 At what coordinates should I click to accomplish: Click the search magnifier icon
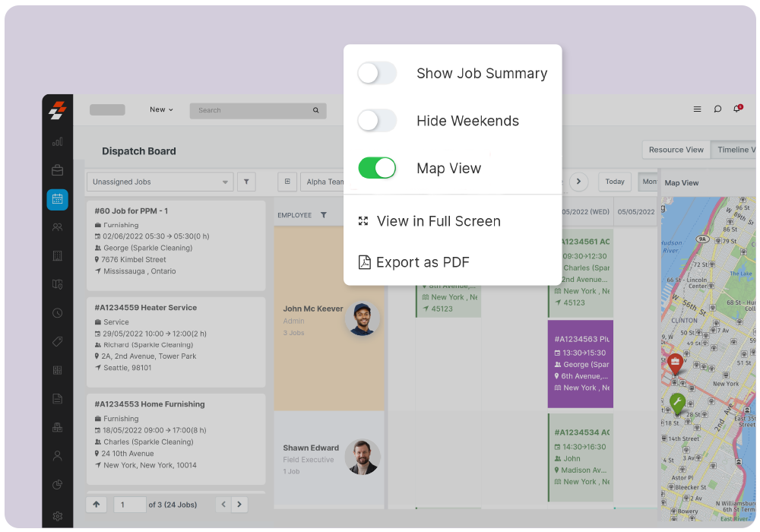tap(315, 110)
